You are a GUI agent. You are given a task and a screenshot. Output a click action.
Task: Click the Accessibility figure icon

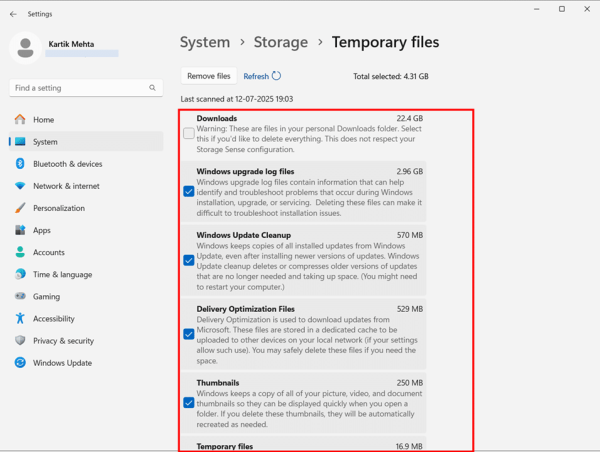[x=20, y=318]
